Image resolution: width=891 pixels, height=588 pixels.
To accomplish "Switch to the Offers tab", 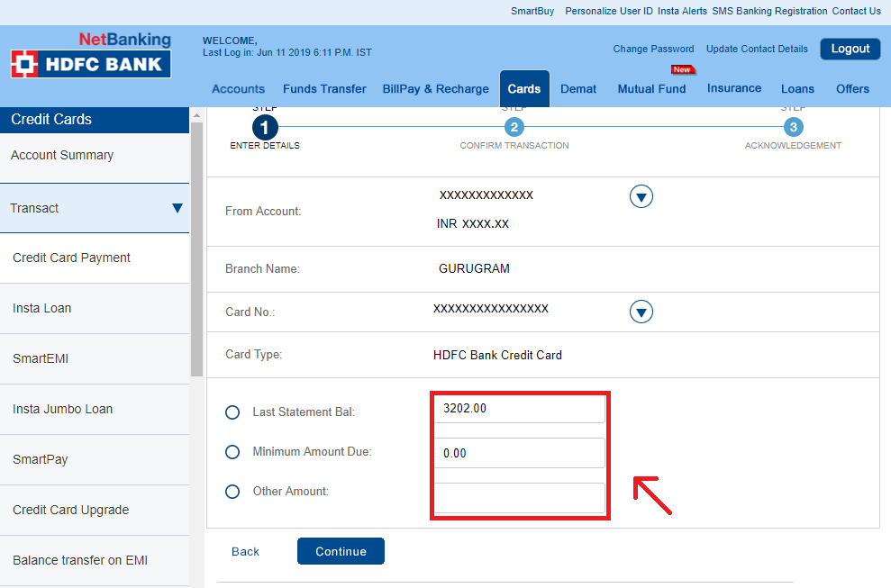I will (x=852, y=88).
